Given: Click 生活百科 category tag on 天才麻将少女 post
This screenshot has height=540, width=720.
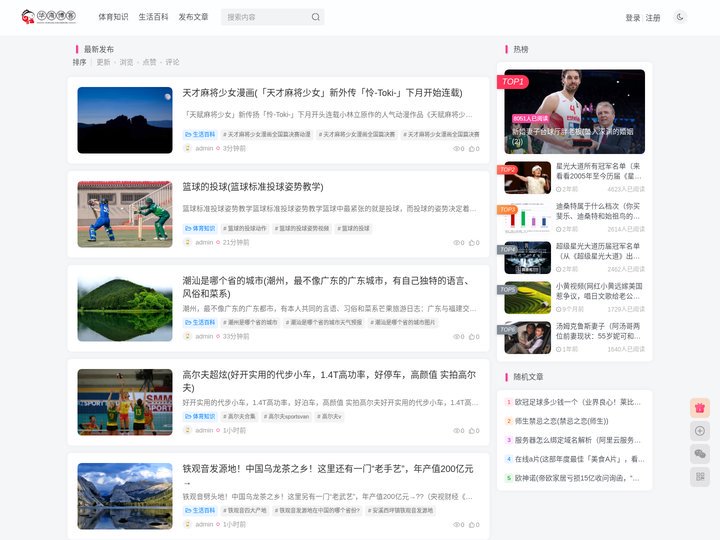Looking at the screenshot, I should [x=200, y=135].
